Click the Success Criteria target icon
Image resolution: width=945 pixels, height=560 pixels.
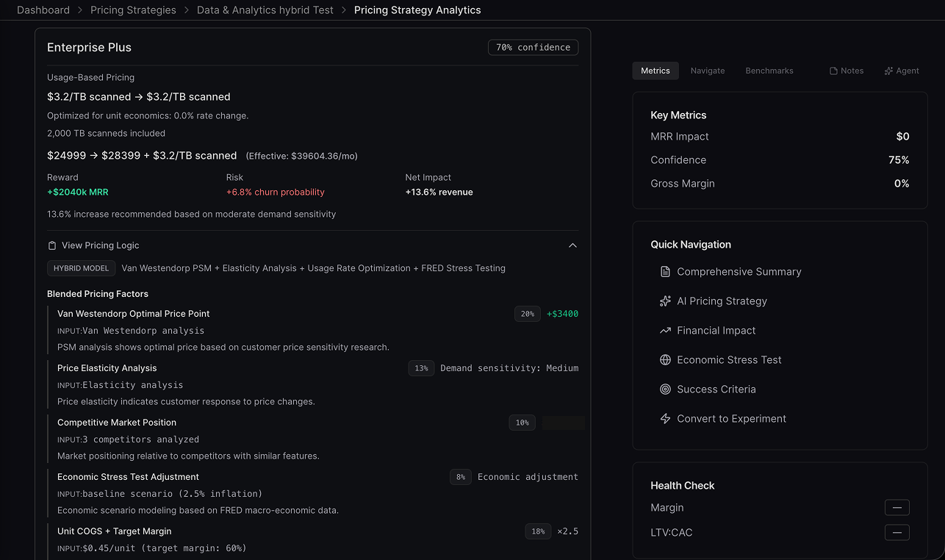pyautogui.click(x=665, y=390)
